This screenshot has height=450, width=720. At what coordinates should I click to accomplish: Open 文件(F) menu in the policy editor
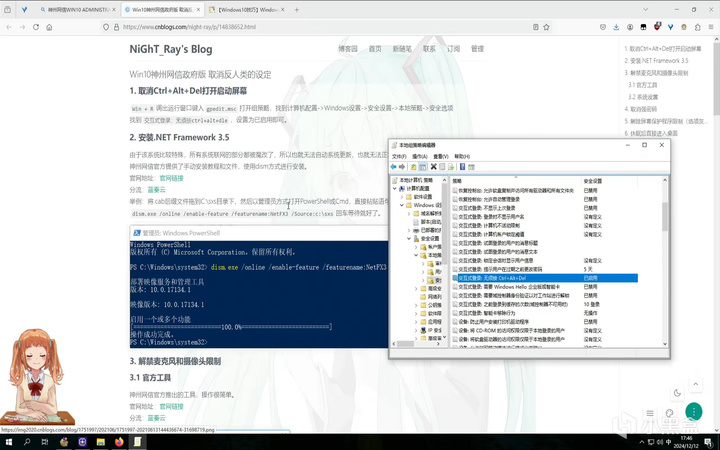(x=399, y=157)
